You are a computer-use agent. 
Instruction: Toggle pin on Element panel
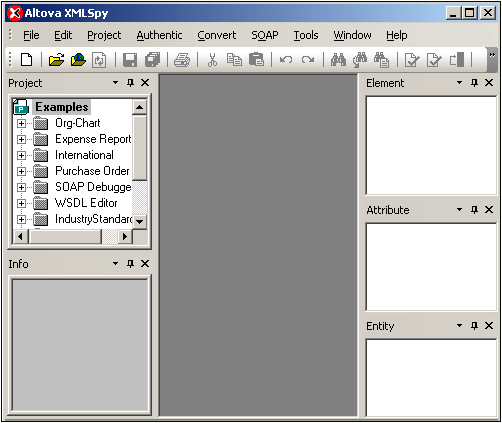point(474,83)
